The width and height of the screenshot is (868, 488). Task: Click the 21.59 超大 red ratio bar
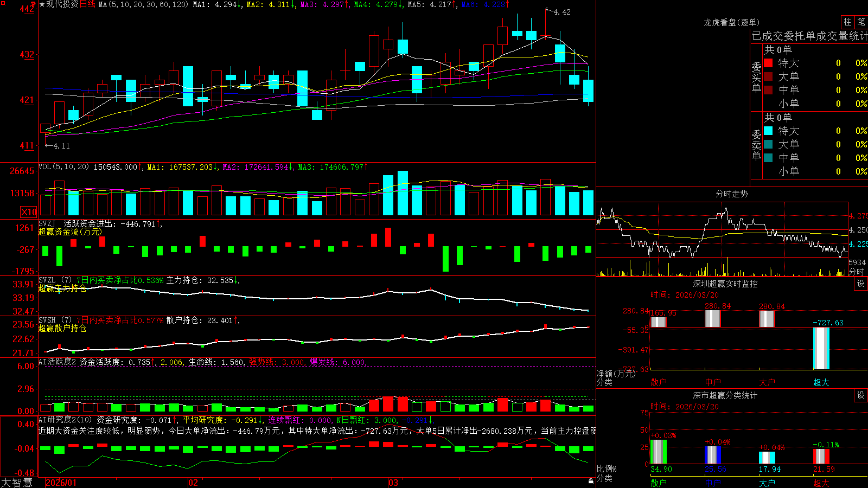tap(821, 457)
